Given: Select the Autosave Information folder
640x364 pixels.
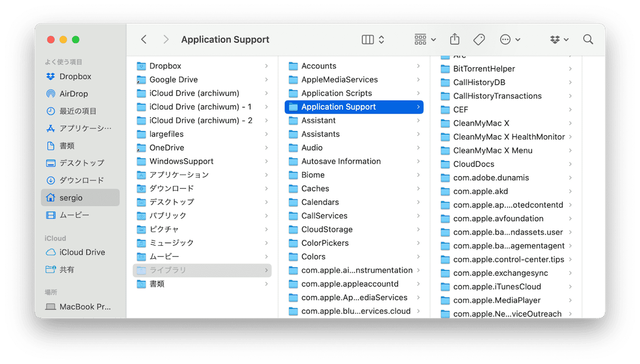Looking at the screenshot, I should tap(354, 161).
